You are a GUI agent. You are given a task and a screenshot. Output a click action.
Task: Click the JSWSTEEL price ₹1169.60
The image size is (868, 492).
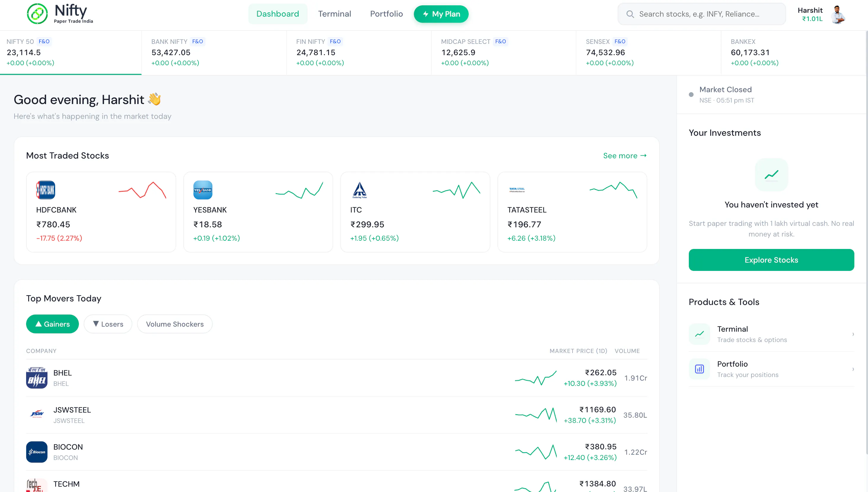[x=597, y=410]
